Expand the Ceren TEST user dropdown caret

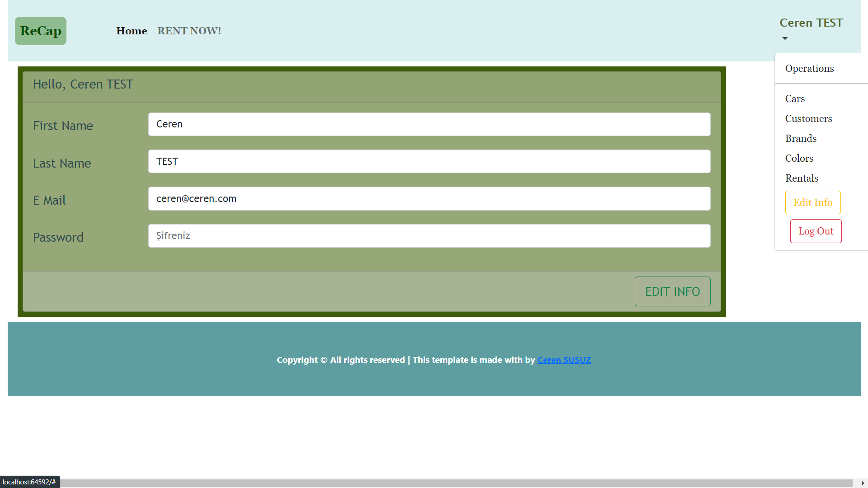click(785, 38)
